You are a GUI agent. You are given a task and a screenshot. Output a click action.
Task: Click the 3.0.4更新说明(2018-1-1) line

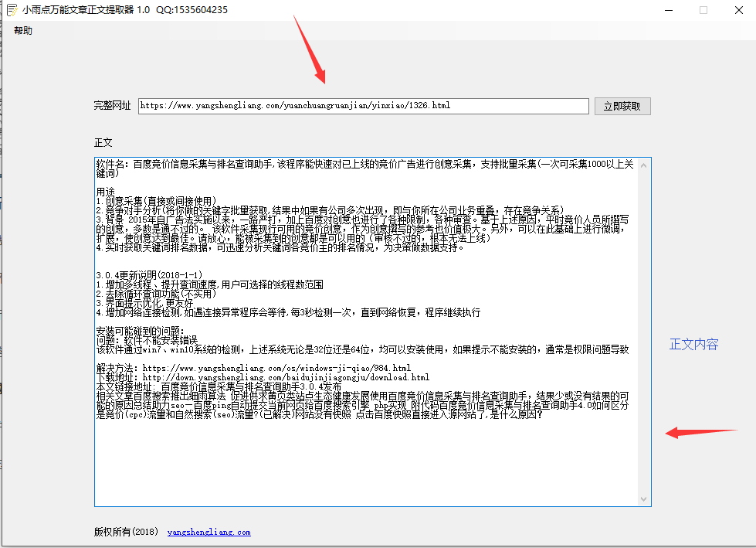pyautogui.click(x=149, y=275)
